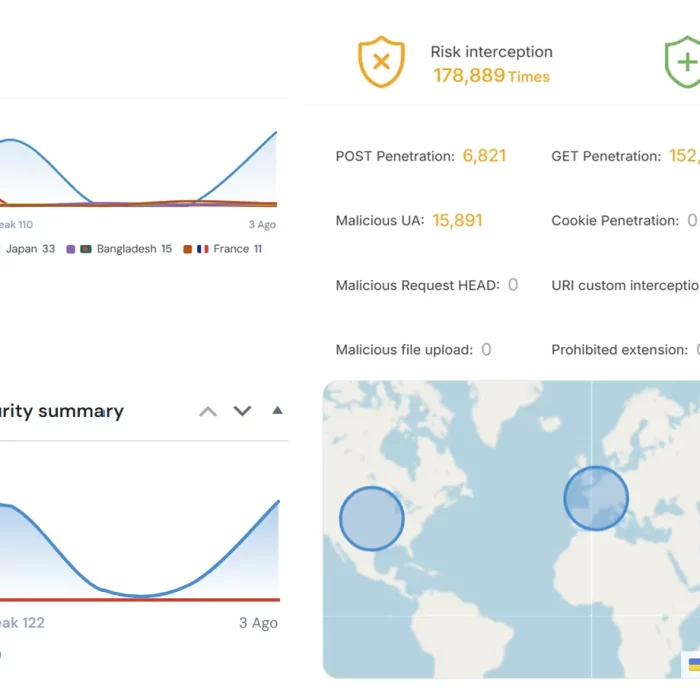Screen dimensions: 700x700
Task: Click the 3 Ago label under lower chart
Action: coord(258,623)
